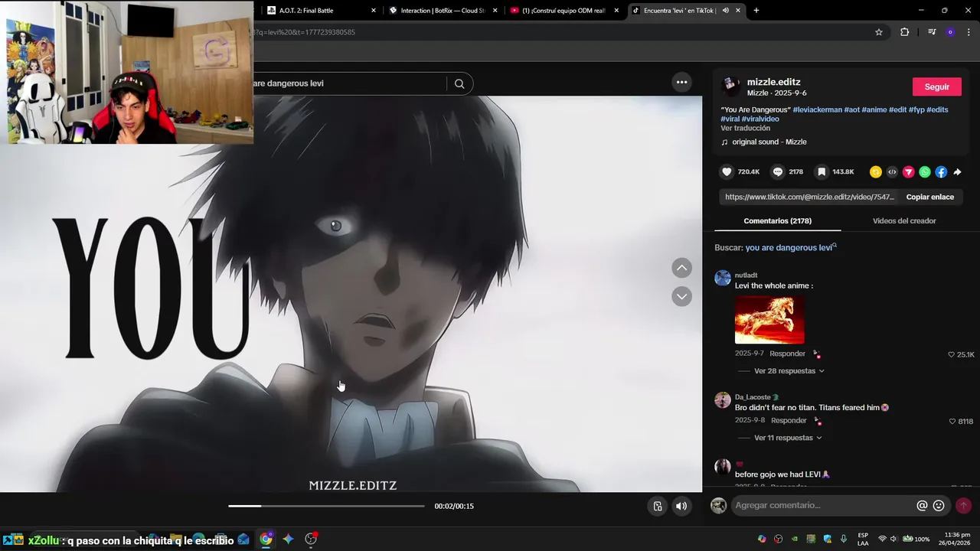Open Chrome profile avatar

950,32
